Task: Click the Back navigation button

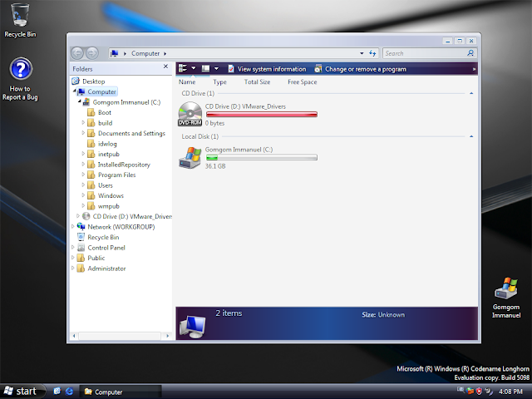Action: point(77,53)
